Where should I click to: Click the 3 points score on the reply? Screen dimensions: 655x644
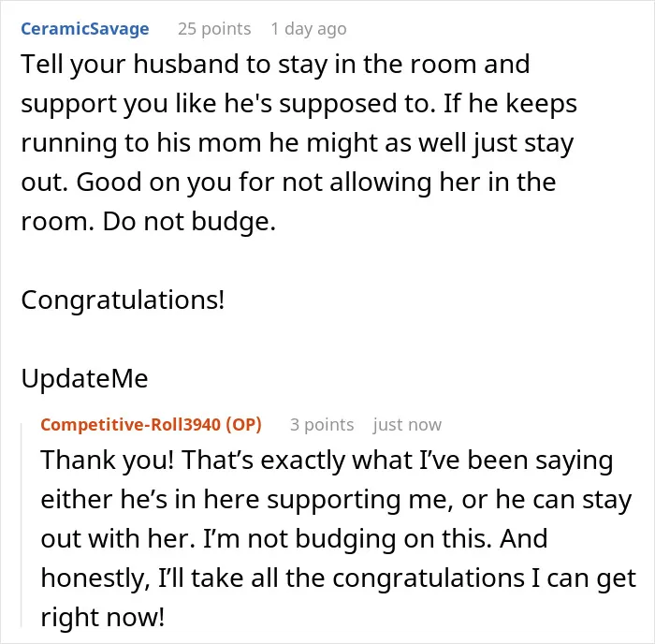322,425
